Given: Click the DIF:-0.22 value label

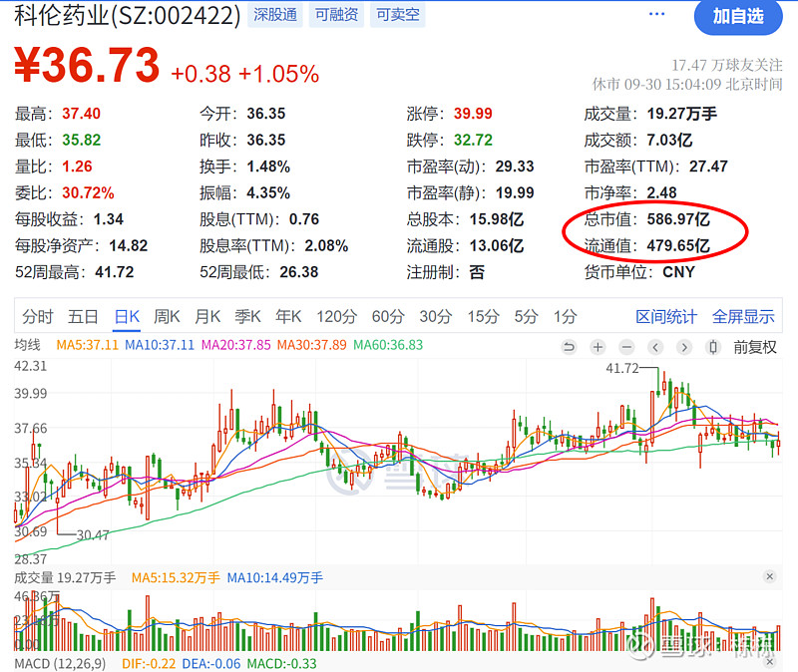Looking at the screenshot, I should (149, 664).
